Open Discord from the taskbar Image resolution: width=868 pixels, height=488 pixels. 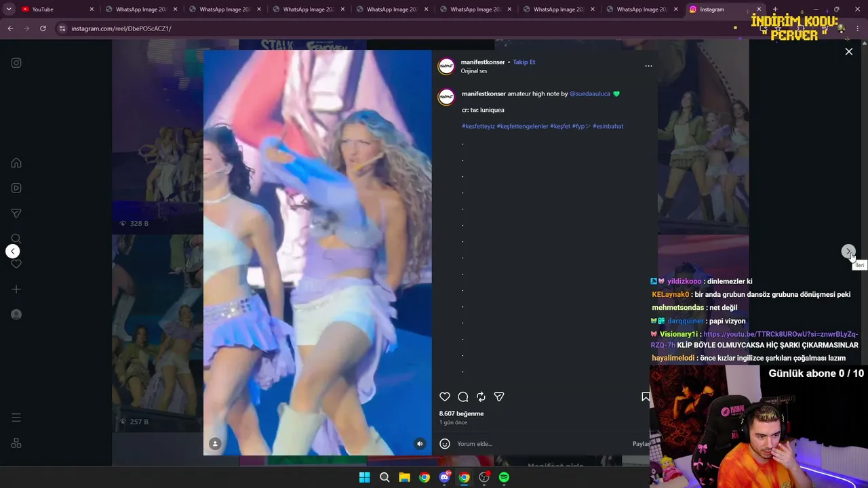[444, 477]
